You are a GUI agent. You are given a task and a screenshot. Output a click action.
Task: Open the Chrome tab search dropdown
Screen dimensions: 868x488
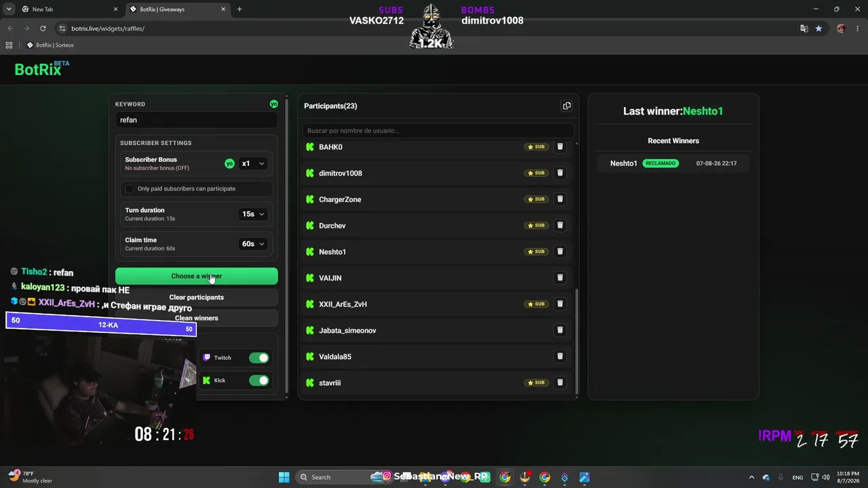[x=9, y=9]
